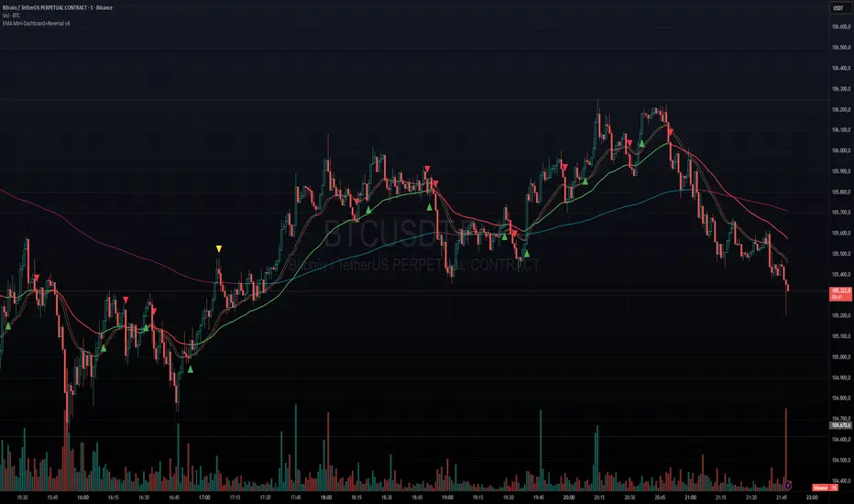Click the 18:30 time axis label
The image size is (854, 504).
point(386,498)
